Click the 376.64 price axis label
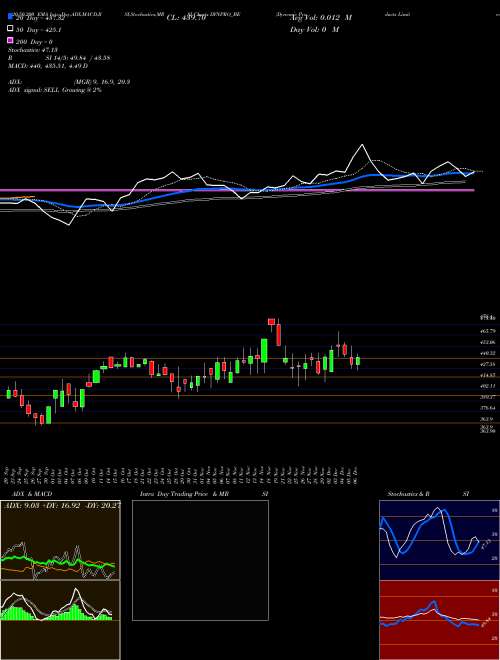 point(488,408)
